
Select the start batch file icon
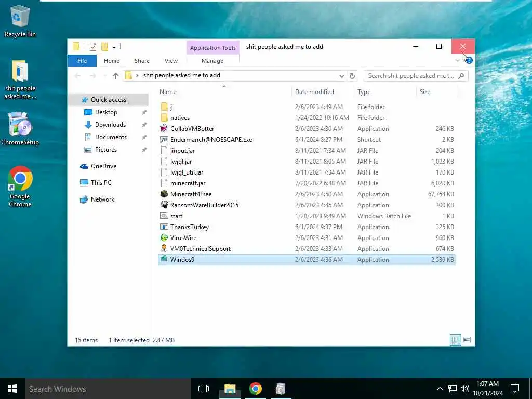tap(164, 216)
